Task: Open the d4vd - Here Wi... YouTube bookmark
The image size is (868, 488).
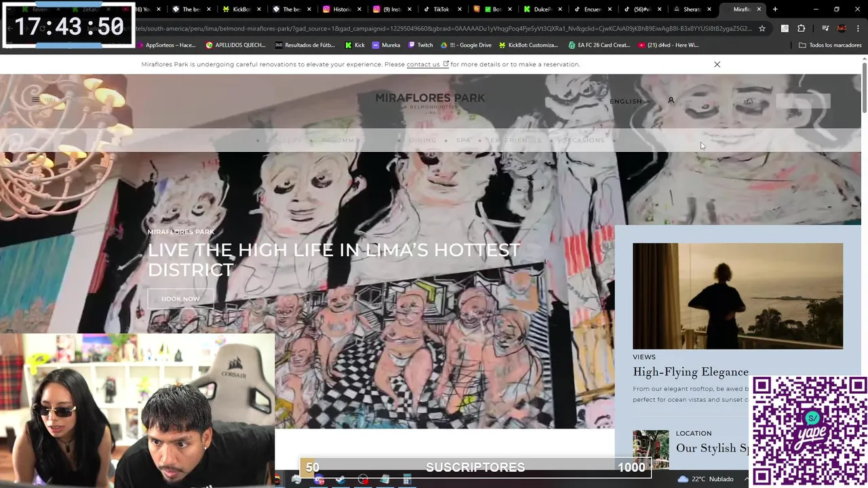Action: (669, 45)
